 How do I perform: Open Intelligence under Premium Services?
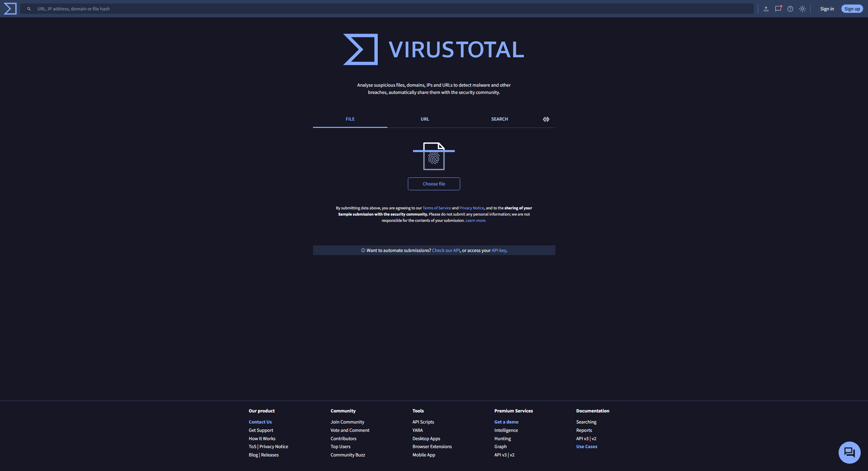[506, 430]
